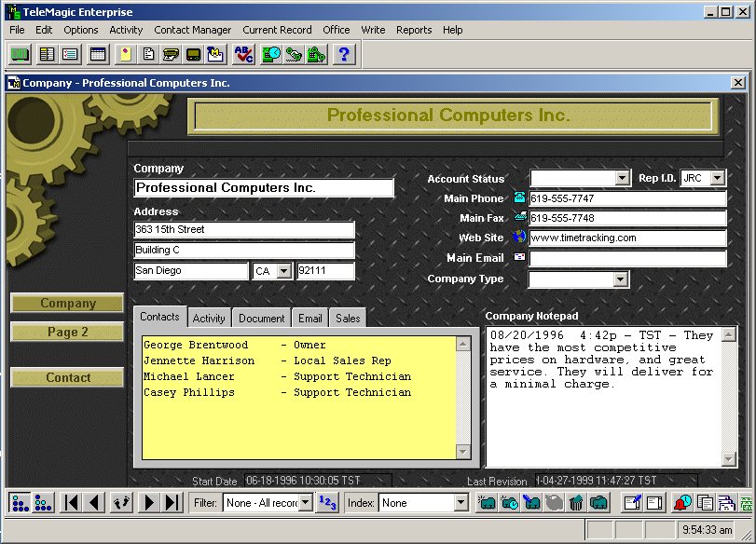Click the Contact side button

tap(67, 377)
